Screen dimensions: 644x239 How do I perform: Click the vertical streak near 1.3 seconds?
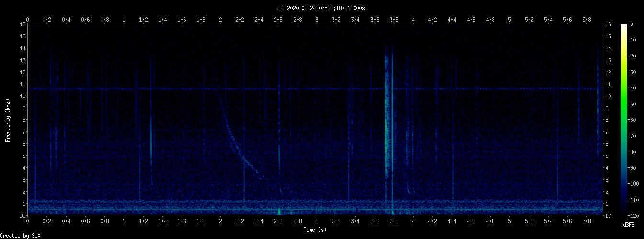coord(151,139)
